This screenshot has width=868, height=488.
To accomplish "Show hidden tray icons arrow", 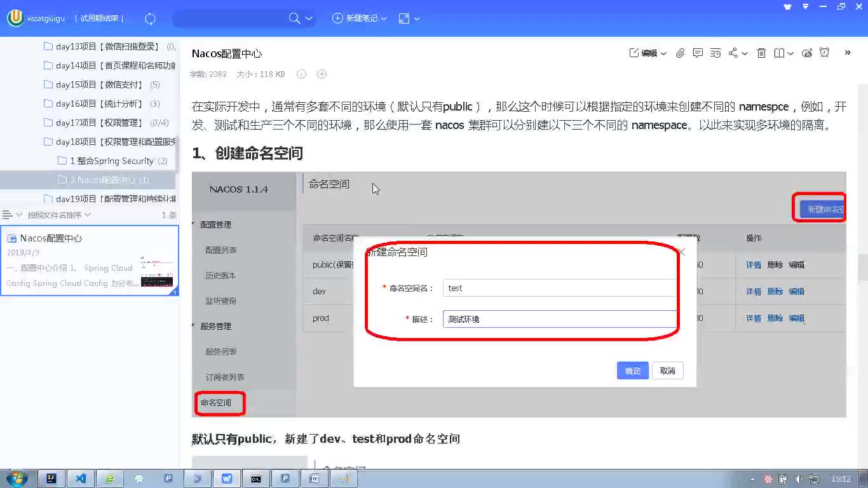I will [x=753, y=479].
